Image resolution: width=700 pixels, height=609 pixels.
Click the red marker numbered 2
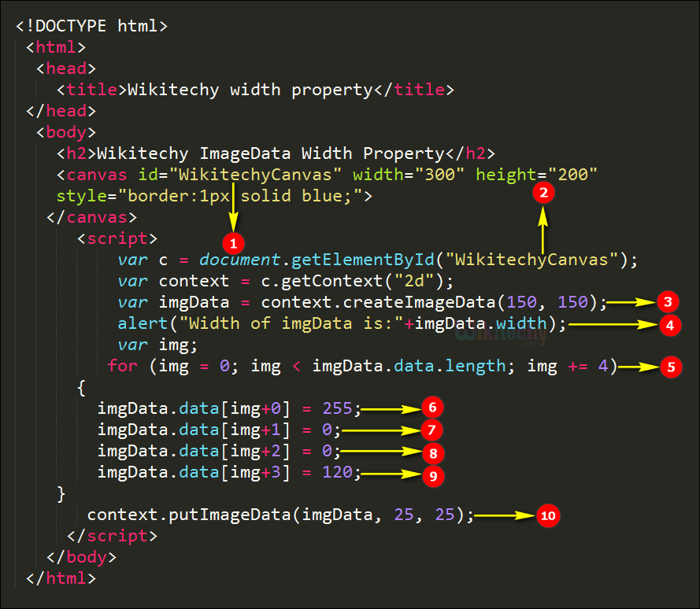543,191
